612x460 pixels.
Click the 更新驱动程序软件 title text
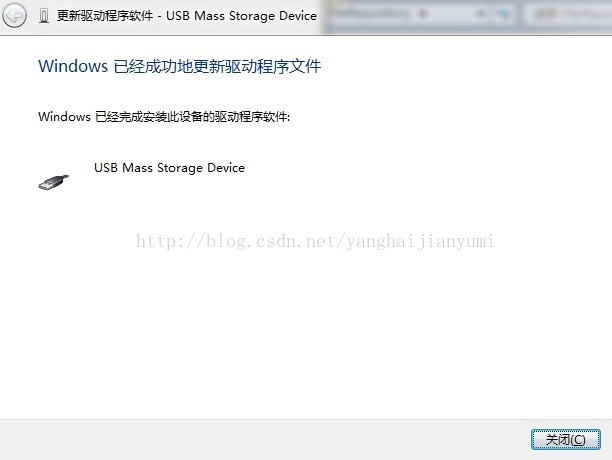pyautogui.click(x=105, y=16)
